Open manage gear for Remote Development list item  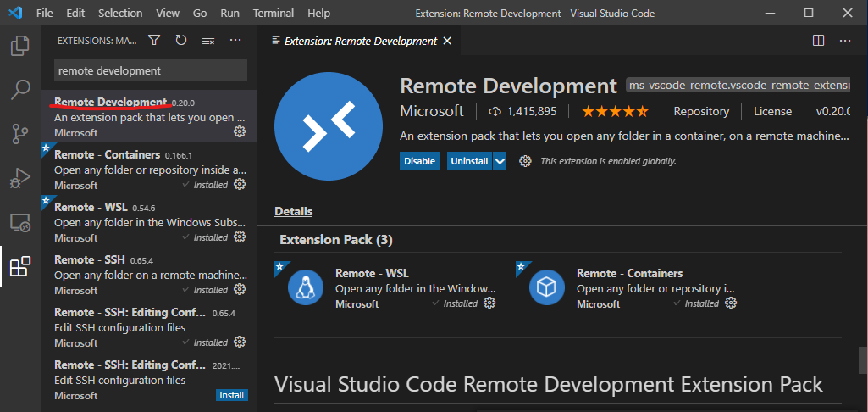coord(240,131)
